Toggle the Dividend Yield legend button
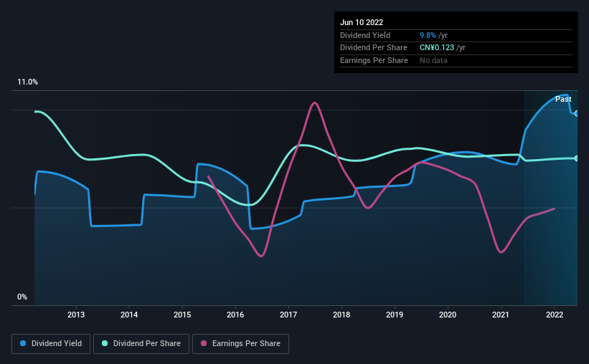 [x=51, y=344]
